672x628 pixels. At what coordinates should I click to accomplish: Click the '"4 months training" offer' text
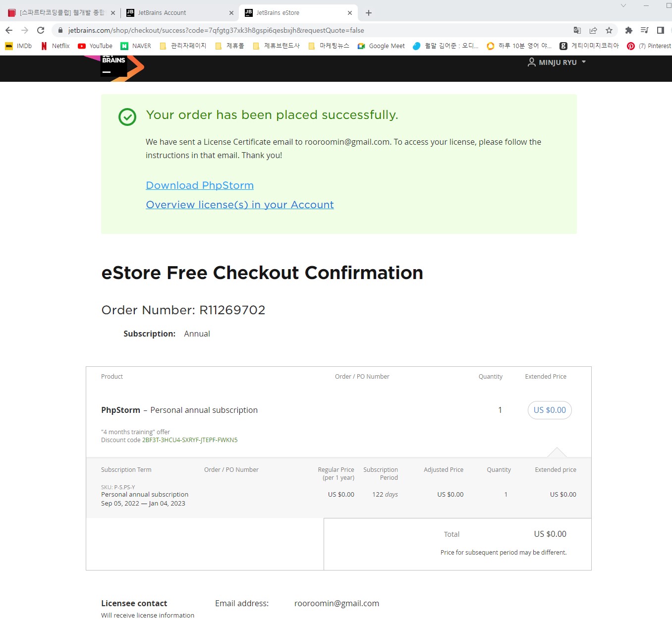point(135,432)
